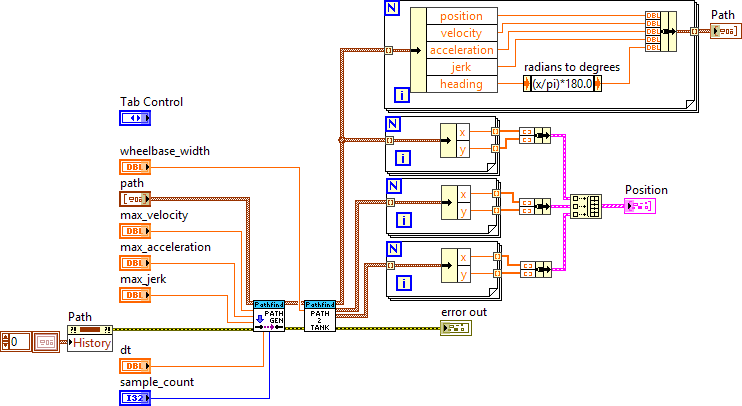Click the Tab Control terminal
This screenshot has height=406, width=742.
[135, 118]
